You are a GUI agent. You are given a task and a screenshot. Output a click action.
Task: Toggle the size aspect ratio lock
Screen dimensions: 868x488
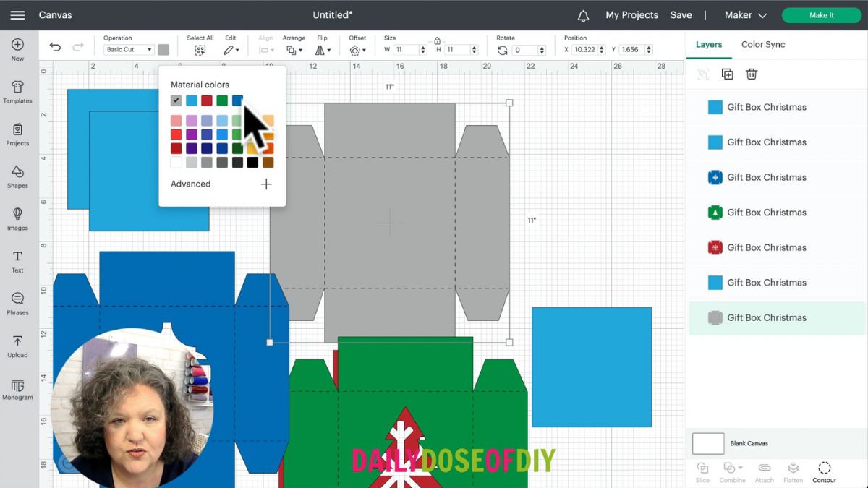[x=437, y=41]
